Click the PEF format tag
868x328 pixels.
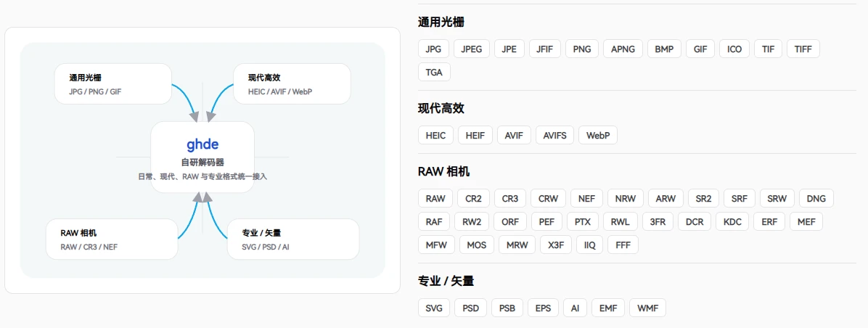[547, 221]
